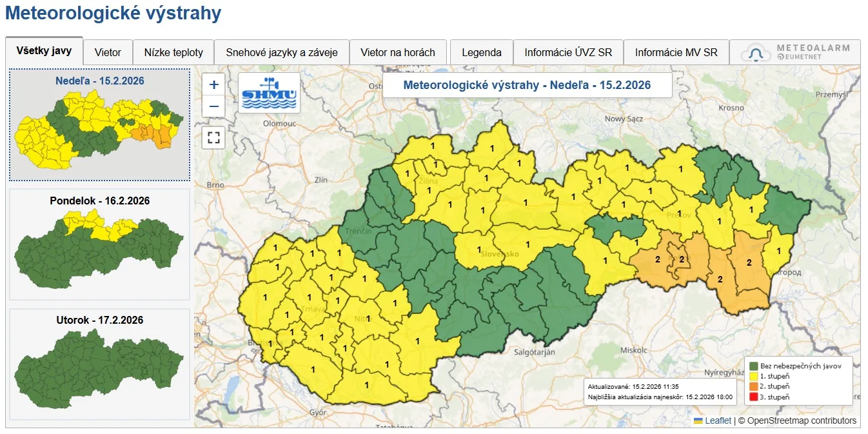Open Informácie MV SR tab
868x434 pixels.
click(676, 53)
